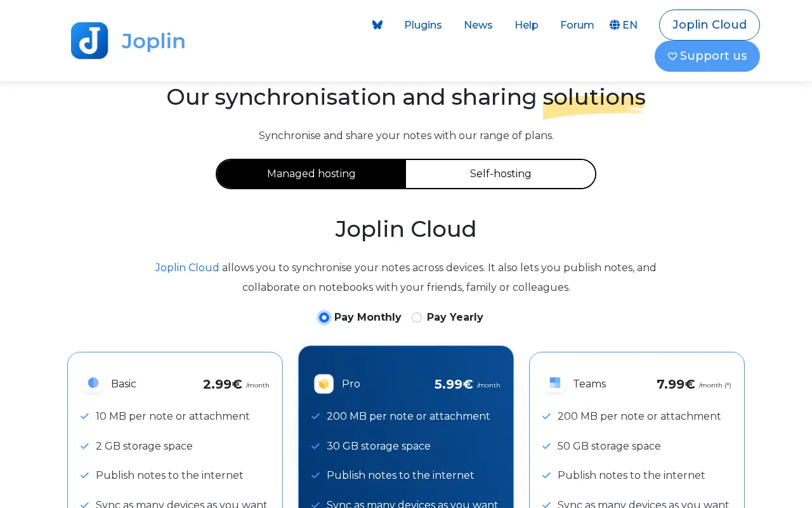Click the Support us button

tap(707, 56)
